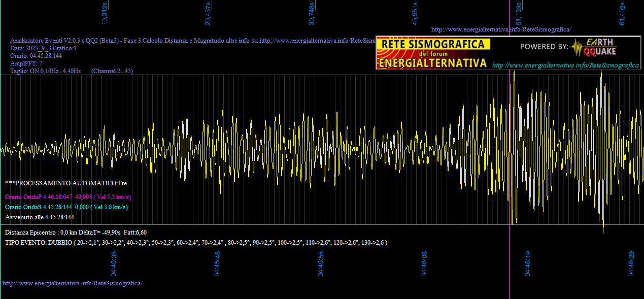Select the 04:45:38 bottom clock label
This screenshot has width=644, height=299.
tap(114, 263)
